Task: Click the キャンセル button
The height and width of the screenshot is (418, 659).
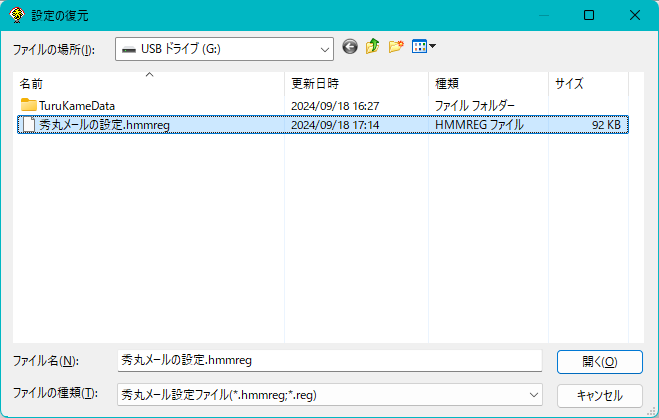Action: 600,396
